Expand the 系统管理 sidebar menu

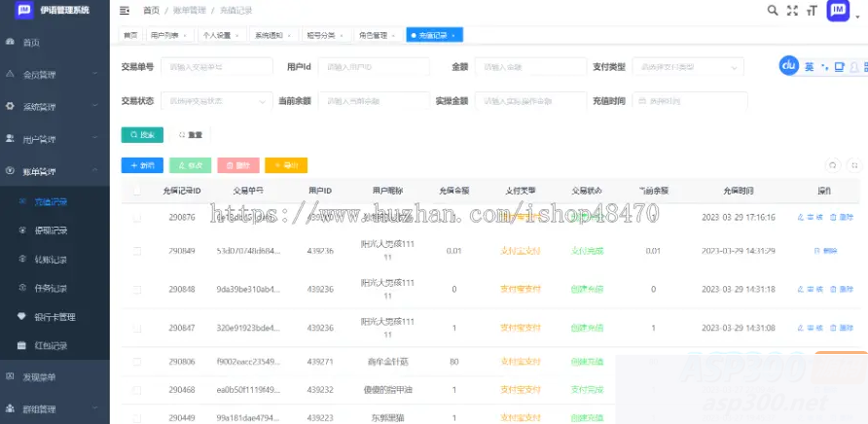pyautogui.click(x=54, y=107)
